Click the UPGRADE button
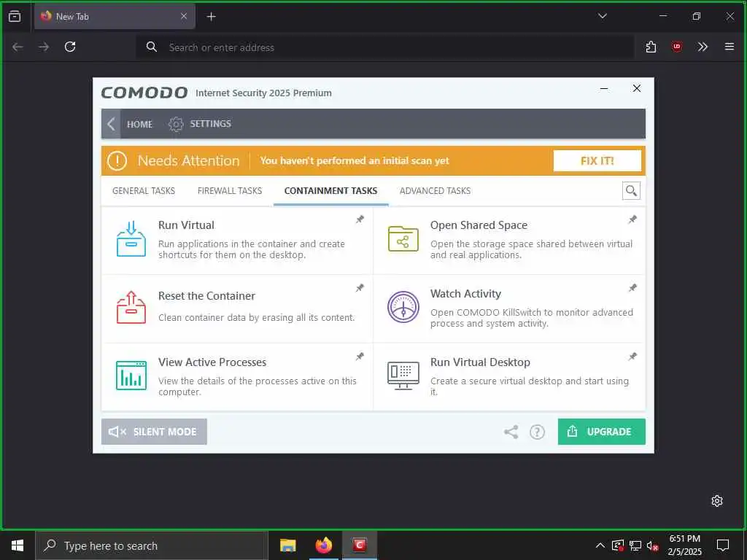 (x=601, y=432)
